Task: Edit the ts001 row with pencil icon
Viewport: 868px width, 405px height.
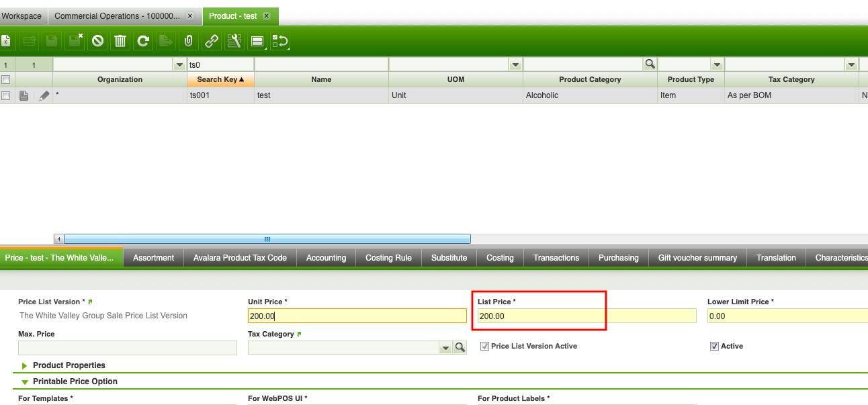Action: tap(44, 96)
